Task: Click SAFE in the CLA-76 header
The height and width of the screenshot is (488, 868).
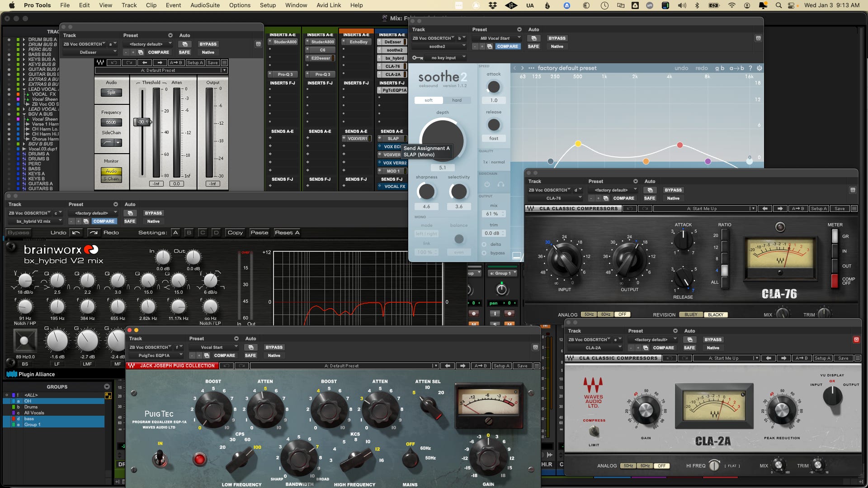Action: (x=650, y=198)
